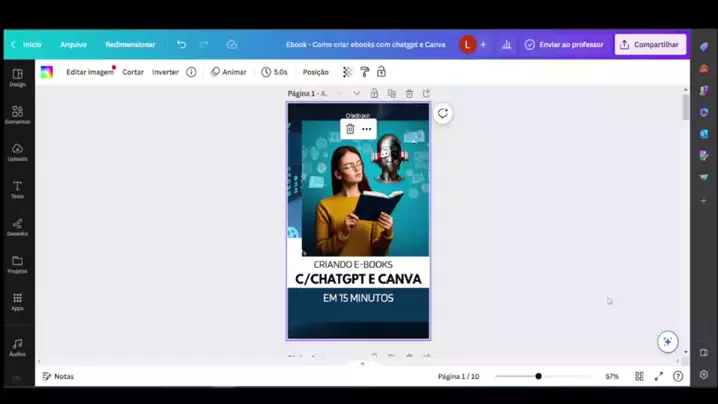718x404 pixels.
Task: Select the Cortar crop option
Action: click(133, 72)
